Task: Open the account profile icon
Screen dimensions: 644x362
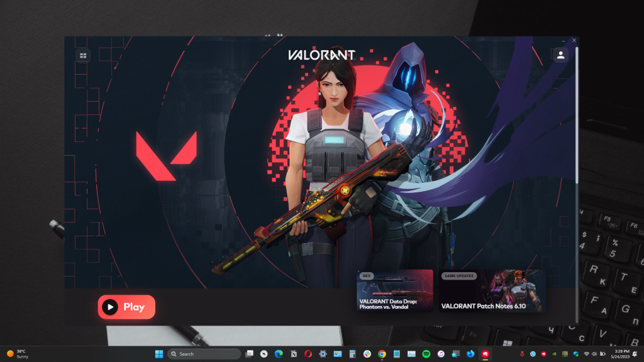Action: click(x=560, y=55)
